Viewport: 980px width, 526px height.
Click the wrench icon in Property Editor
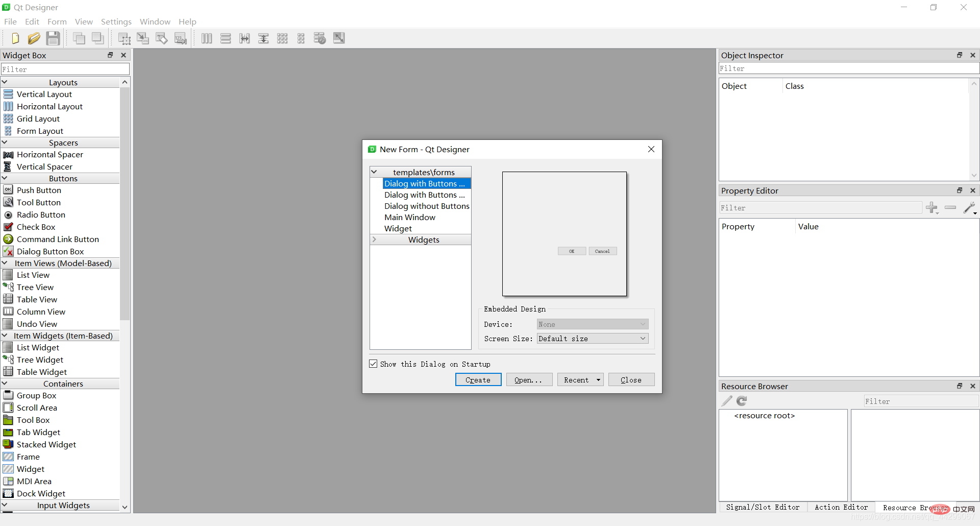tap(969, 208)
